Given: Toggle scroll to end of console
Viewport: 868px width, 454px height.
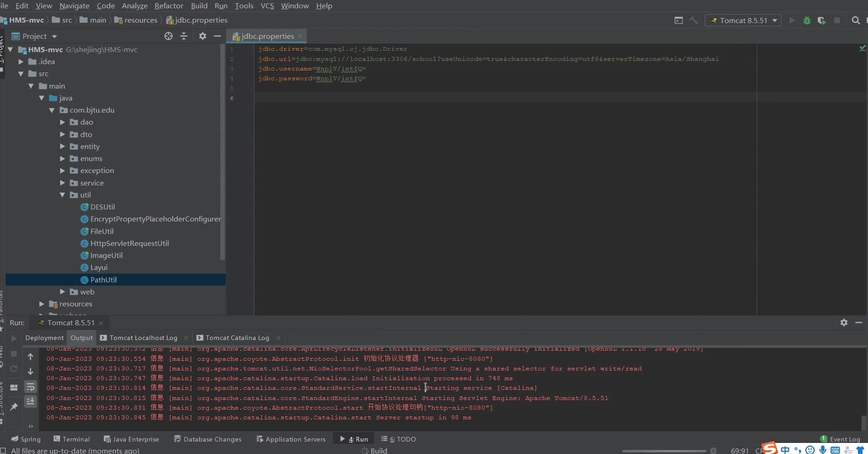Looking at the screenshot, I should pyautogui.click(x=30, y=401).
